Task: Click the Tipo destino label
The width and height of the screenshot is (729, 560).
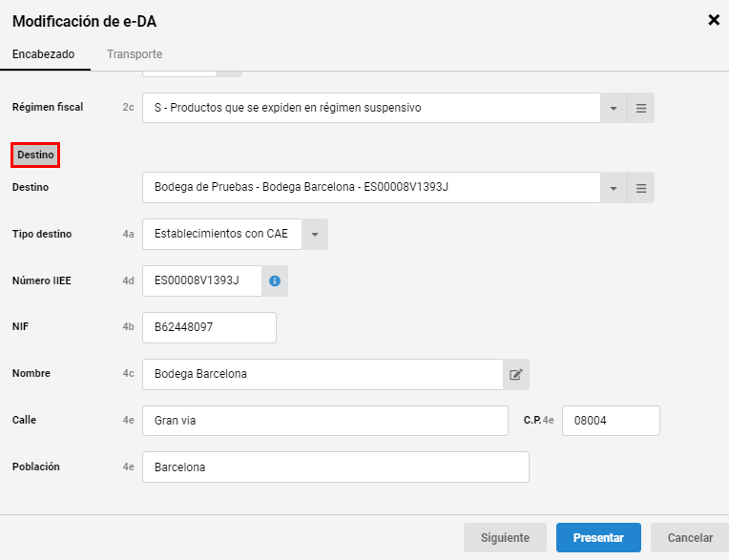Action: [x=42, y=234]
